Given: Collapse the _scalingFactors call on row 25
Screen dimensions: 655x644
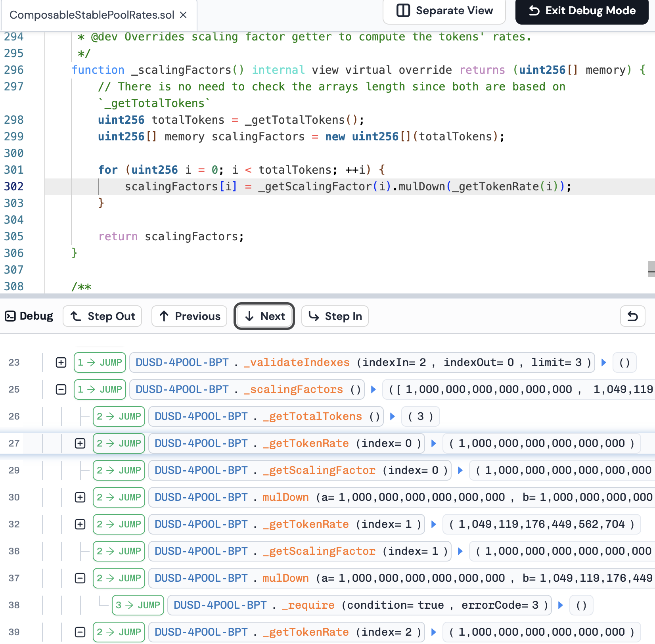Looking at the screenshot, I should click(x=61, y=389).
